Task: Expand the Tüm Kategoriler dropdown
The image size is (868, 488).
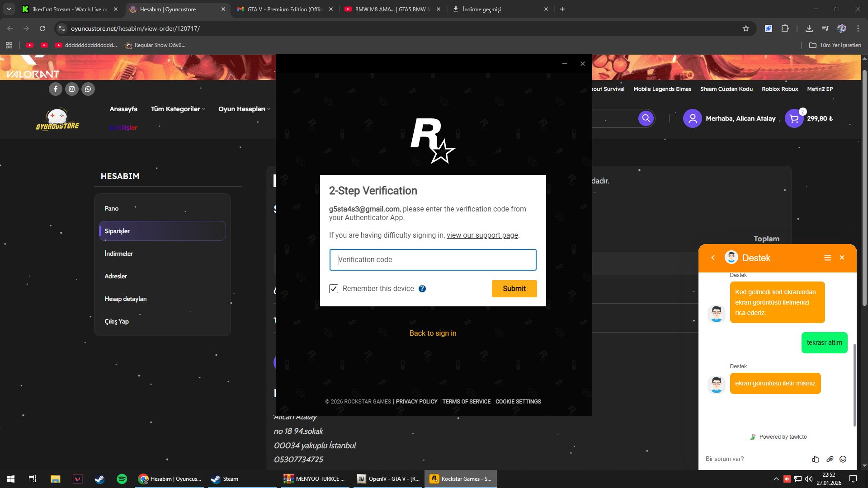Action: [178, 109]
